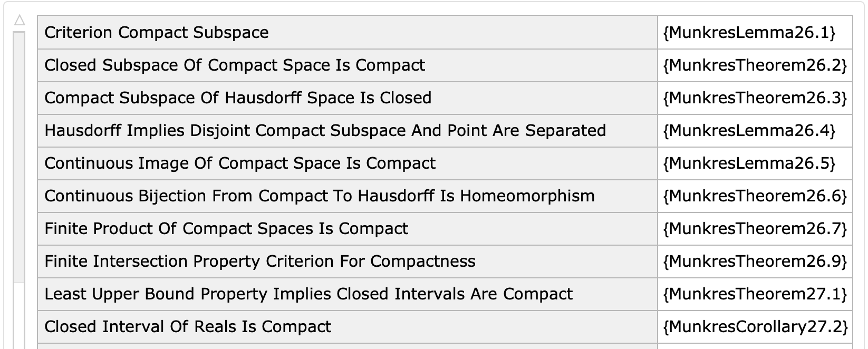Select Continuous Image Of Compact Space Is Compact

coord(240,163)
